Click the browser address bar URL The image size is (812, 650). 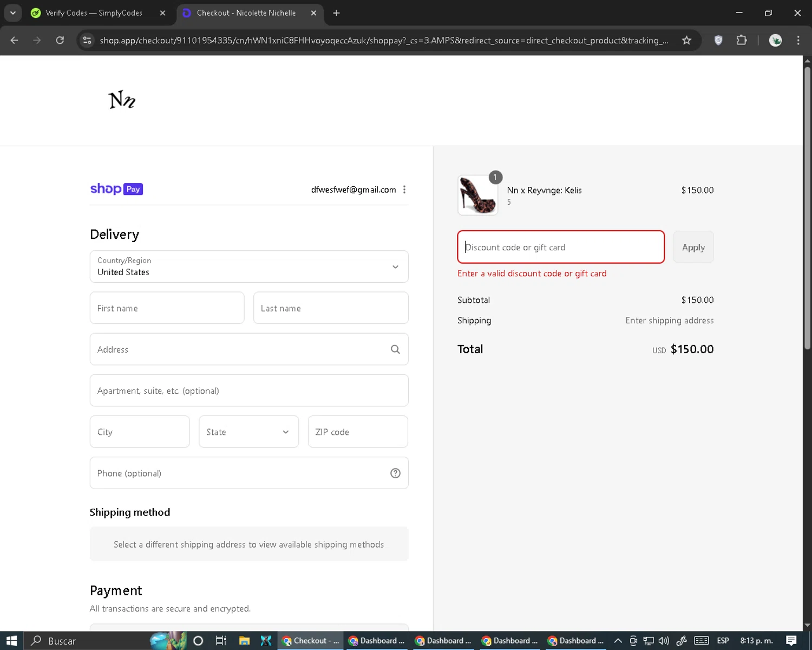(x=384, y=40)
